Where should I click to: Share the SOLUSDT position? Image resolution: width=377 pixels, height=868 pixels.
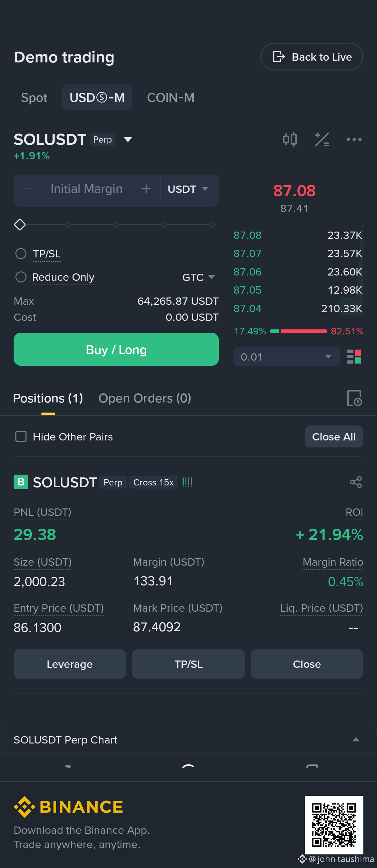pyautogui.click(x=356, y=482)
